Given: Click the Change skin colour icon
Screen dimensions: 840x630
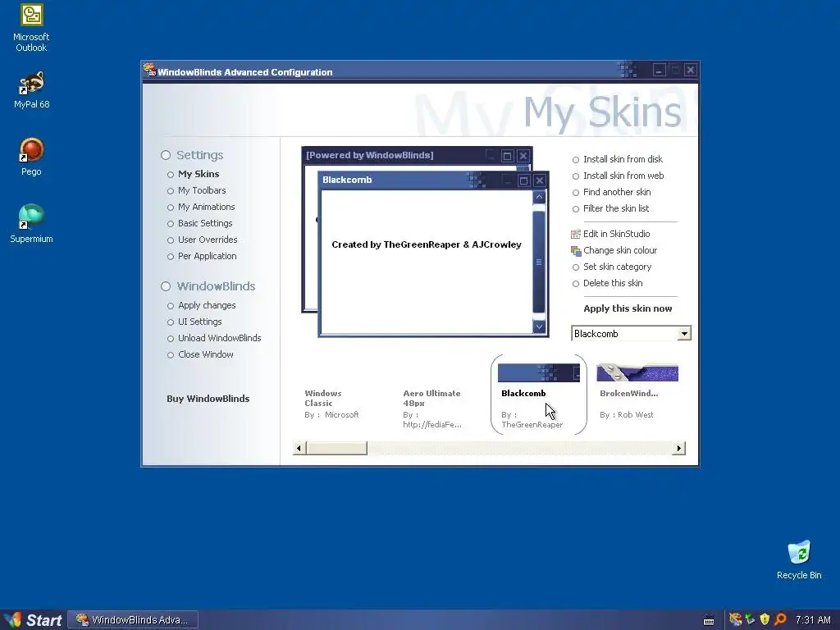Looking at the screenshot, I should pos(576,251).
